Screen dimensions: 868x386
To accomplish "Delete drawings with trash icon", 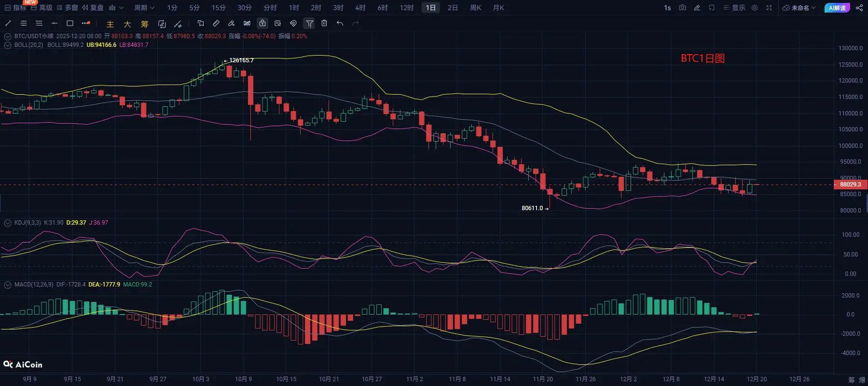I will coord(324,23).
